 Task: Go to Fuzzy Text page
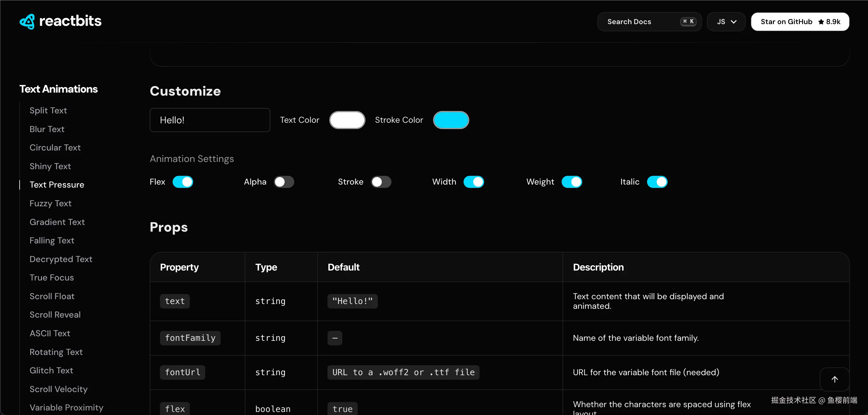coord(50,204)
